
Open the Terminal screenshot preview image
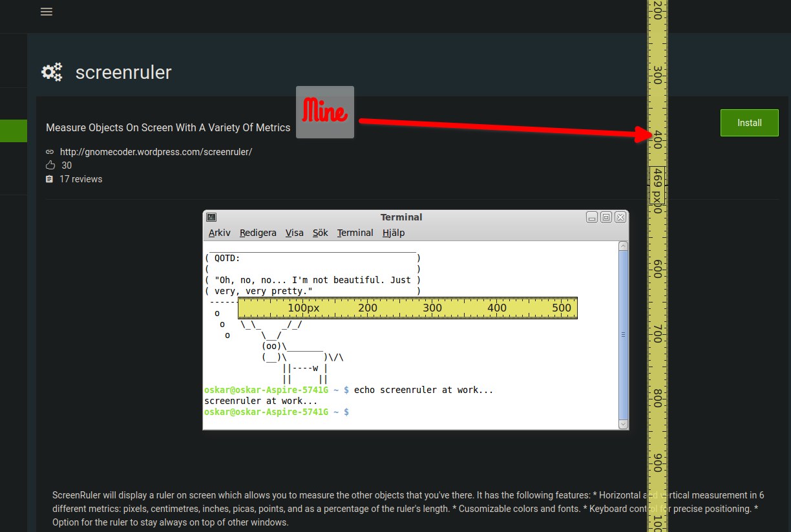tap(416, 320)
